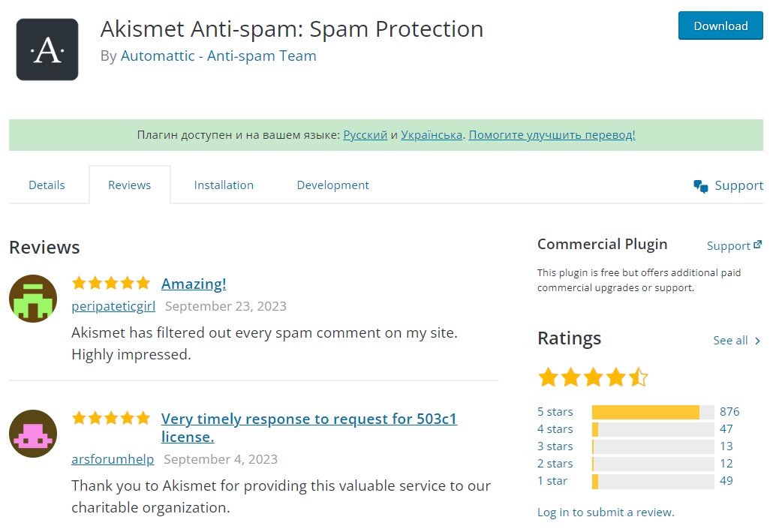Click the external link icon beside Support
Viewport: 773px width, 532px height.
(x=758, y=245)
